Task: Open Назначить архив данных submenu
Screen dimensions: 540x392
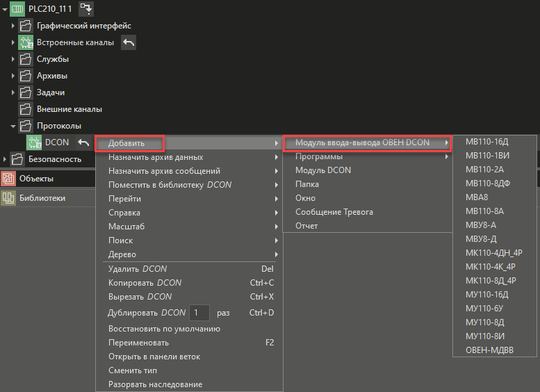Action: [189, 157]
